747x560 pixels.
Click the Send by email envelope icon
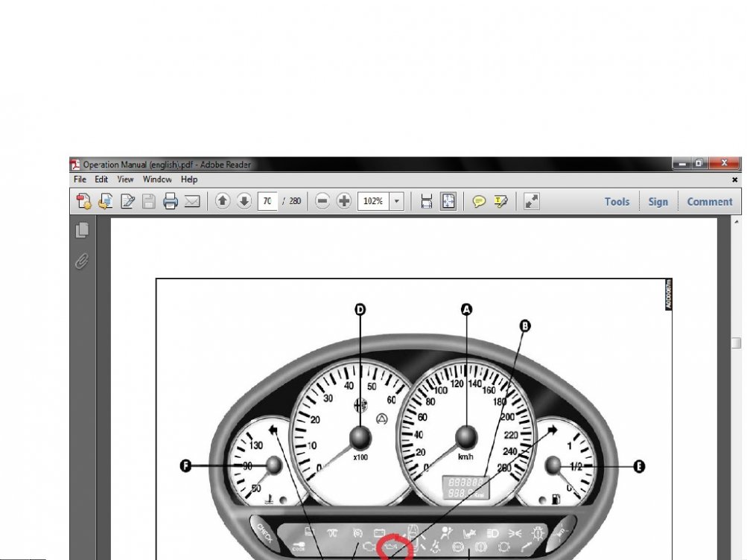pos(192,201)
